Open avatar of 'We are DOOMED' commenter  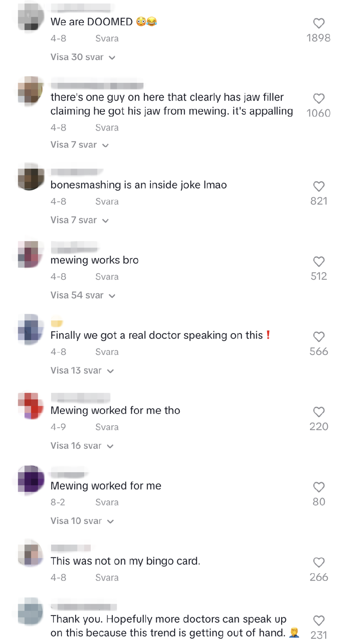tap(31, 16)
